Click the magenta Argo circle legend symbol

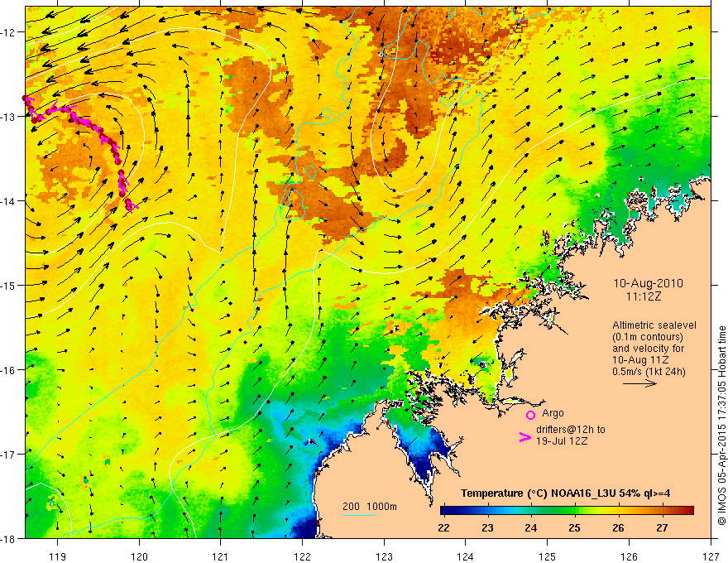530,415
